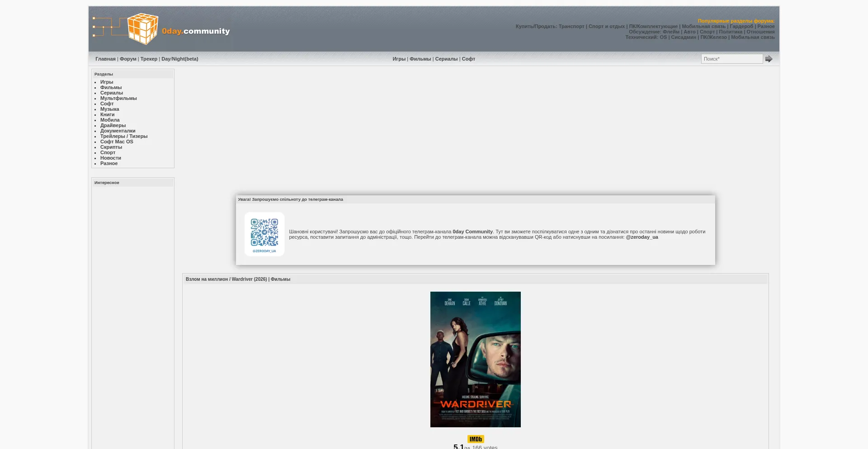Open Сериалы in the center nav
Screen dimensions: 868x449
[x=446, y=59]
